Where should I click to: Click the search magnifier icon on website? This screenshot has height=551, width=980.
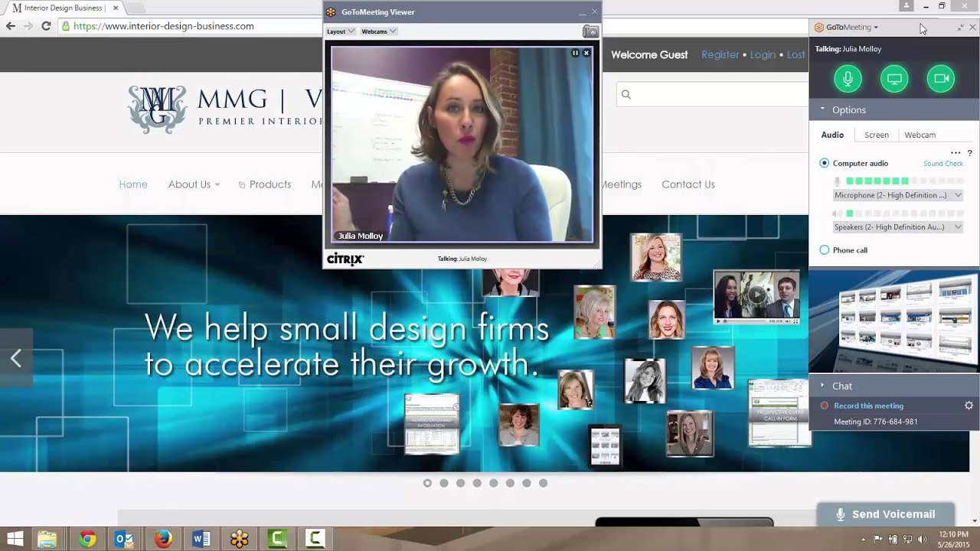626,94
